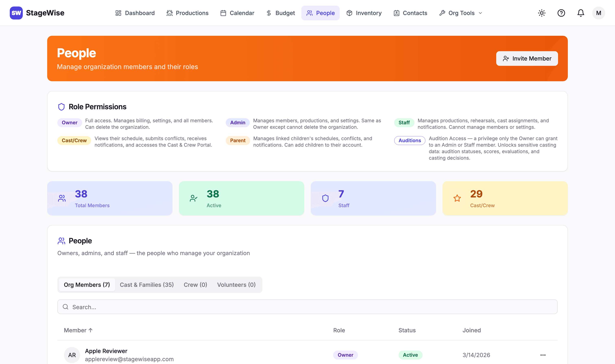The image size is (615, 364).
Task: Sort the list by Member column
Action: (78, 330)
